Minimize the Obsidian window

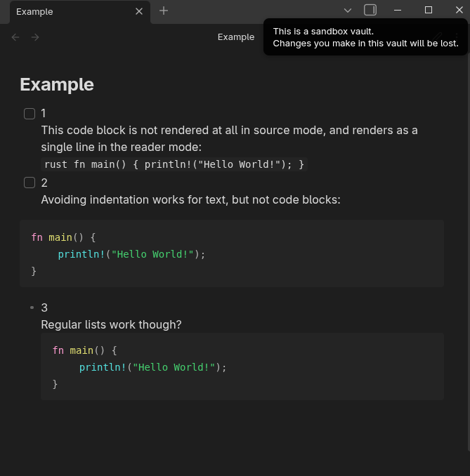pos(397,10)
